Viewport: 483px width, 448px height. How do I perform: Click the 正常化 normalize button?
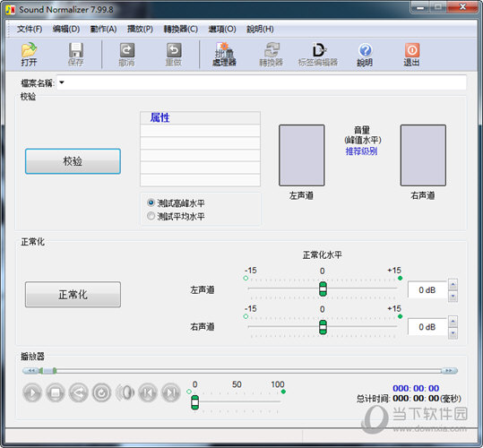73,295
